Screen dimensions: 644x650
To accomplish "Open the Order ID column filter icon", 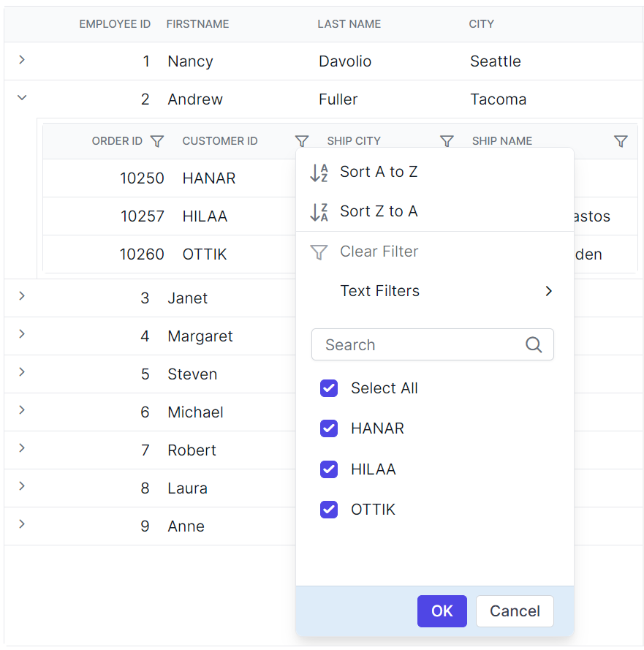I will pyautogui.click(x=157, y=141).
